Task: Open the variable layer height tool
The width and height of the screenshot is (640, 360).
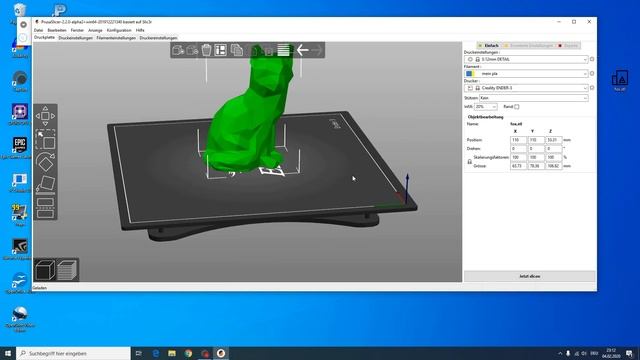Action: (x=283, y=50)
